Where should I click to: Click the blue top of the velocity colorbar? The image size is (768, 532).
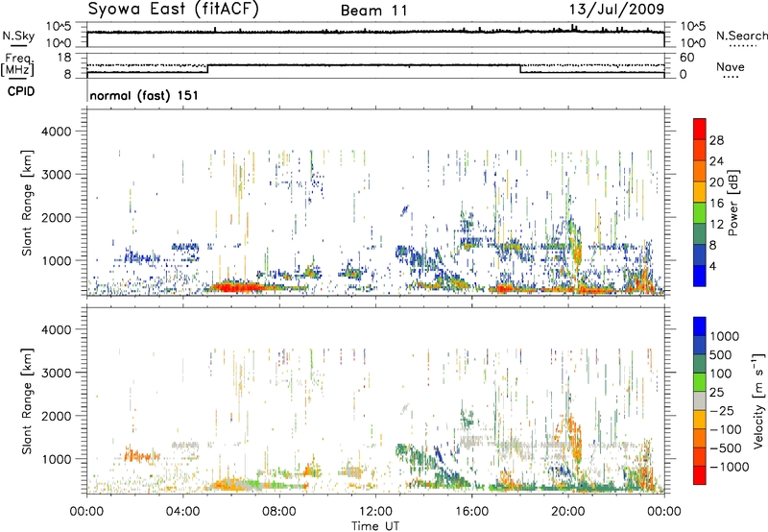tap(700, 326)
